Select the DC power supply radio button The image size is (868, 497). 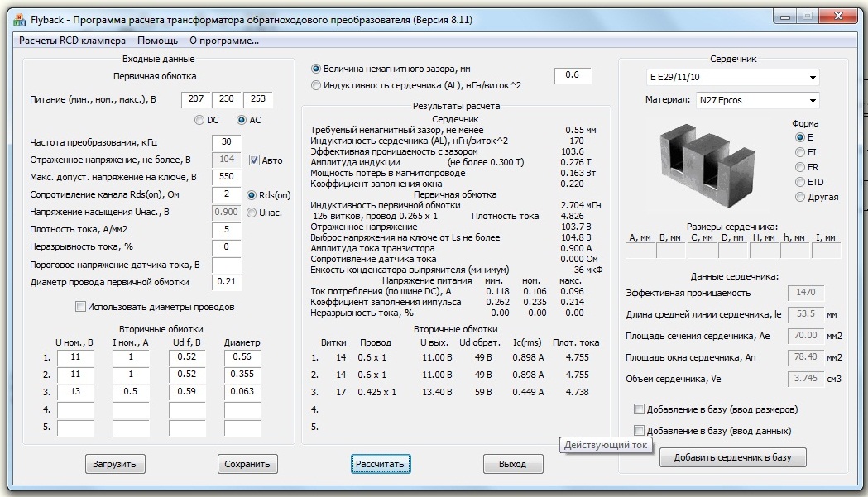pos(199,121)
